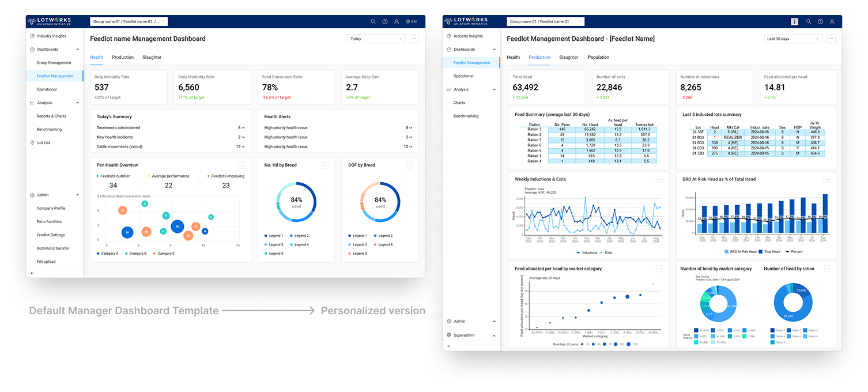
Task: Click the EN globe language icon
Action: tap(409, 21)
